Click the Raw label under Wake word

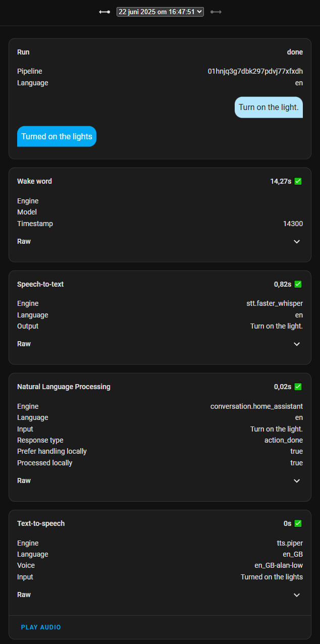[24, 241]
